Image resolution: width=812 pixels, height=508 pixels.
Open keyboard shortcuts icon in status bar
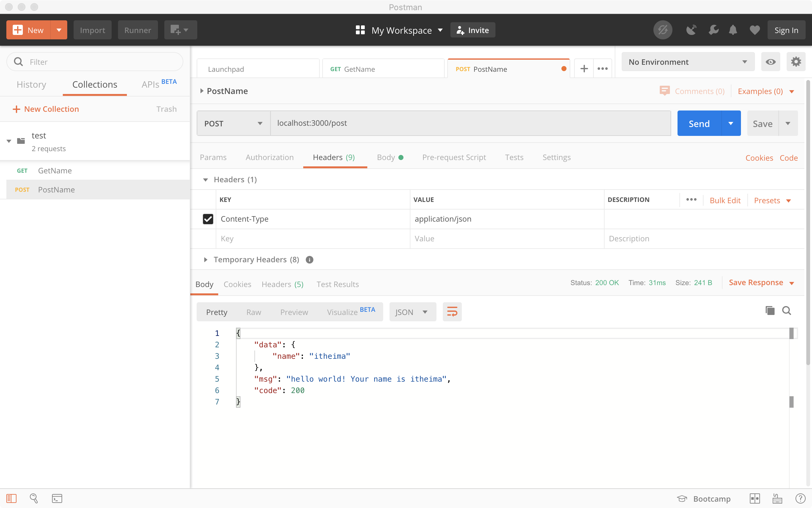point(777,498)
